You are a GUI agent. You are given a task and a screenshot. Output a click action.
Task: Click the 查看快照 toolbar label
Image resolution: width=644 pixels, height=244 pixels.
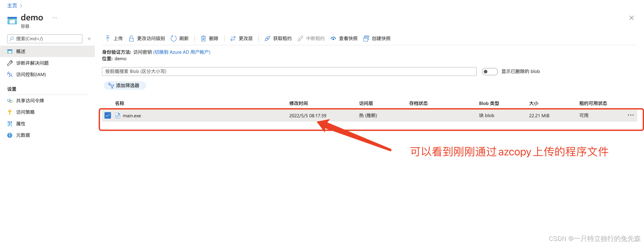tap(348, 38)
